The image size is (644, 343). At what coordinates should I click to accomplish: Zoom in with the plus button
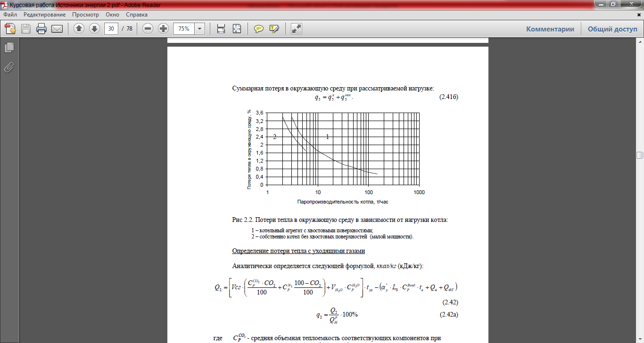(x=163, y=29)
